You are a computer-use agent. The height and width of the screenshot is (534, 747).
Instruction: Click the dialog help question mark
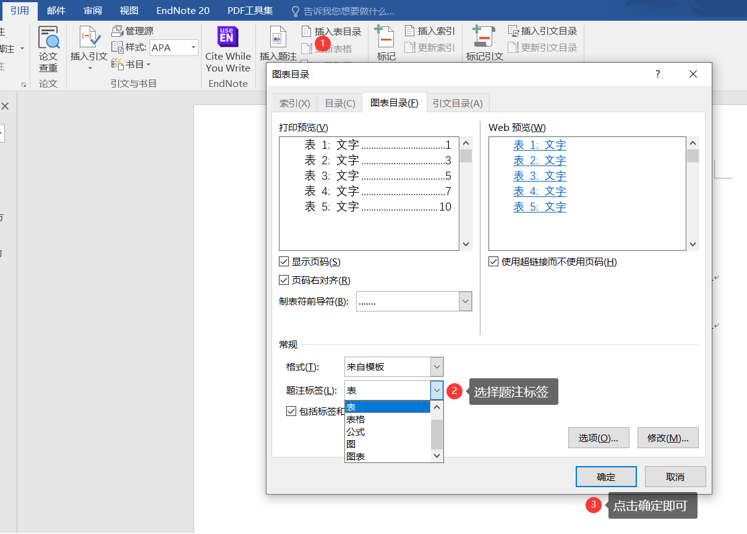click(x=657, y=74)
